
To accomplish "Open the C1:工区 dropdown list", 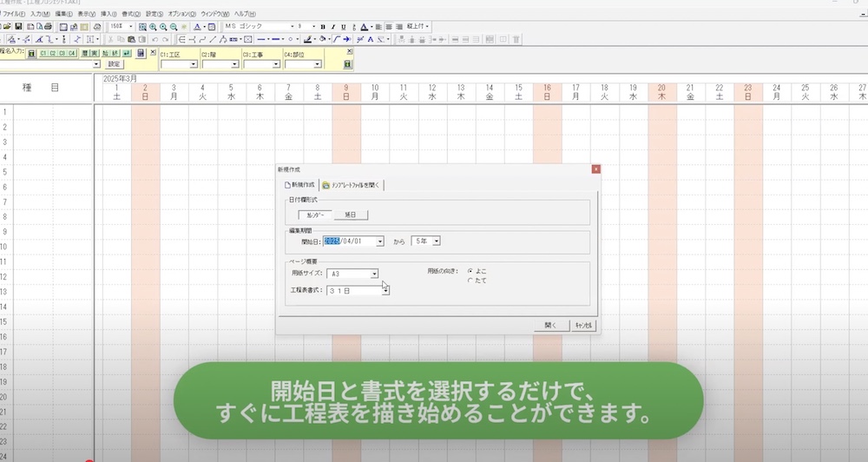I will point(194,64).
